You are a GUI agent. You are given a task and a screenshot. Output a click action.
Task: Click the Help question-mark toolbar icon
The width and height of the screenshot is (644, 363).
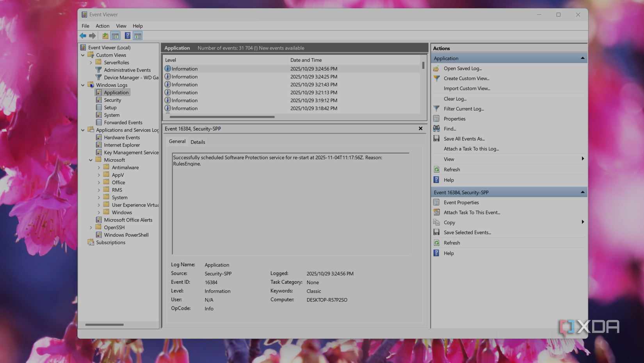coord(127,36)
